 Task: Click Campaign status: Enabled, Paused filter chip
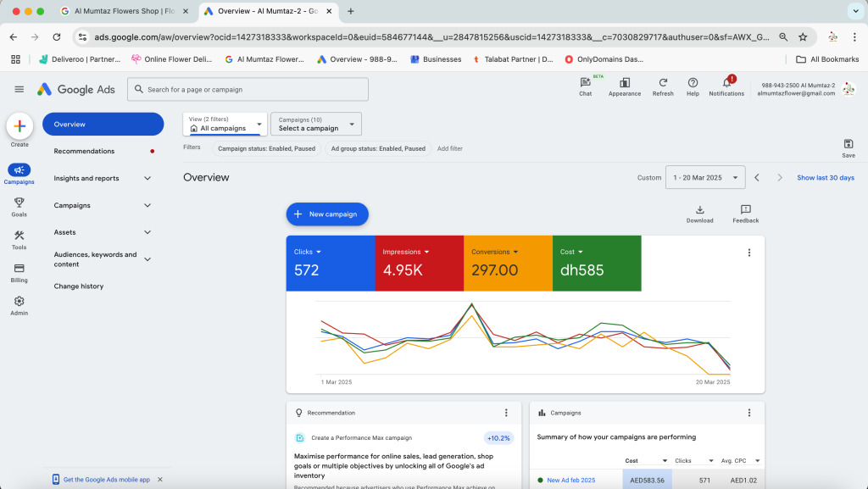click(x=266, y=148)
